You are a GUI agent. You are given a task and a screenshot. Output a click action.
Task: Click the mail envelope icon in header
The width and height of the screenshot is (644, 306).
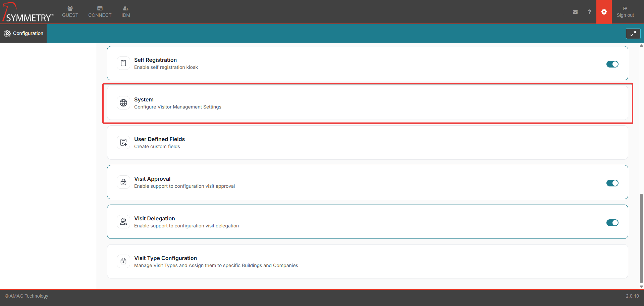575,12
